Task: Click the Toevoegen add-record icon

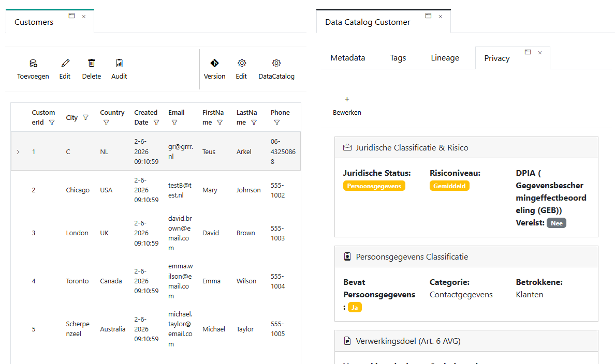Action: [33, 63]
